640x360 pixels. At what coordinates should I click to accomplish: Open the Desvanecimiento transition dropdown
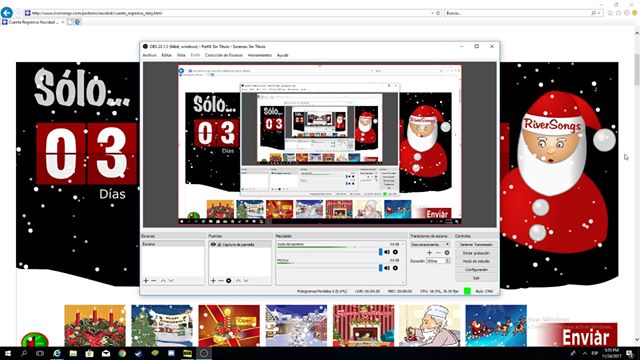(430, 244)
